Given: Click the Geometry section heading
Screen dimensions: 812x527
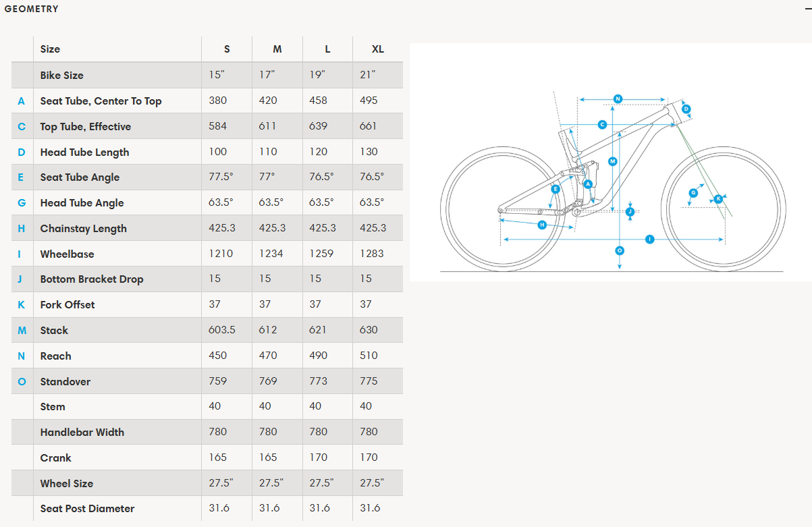Looking at the screenshot, I should click(x=31, y=9).
